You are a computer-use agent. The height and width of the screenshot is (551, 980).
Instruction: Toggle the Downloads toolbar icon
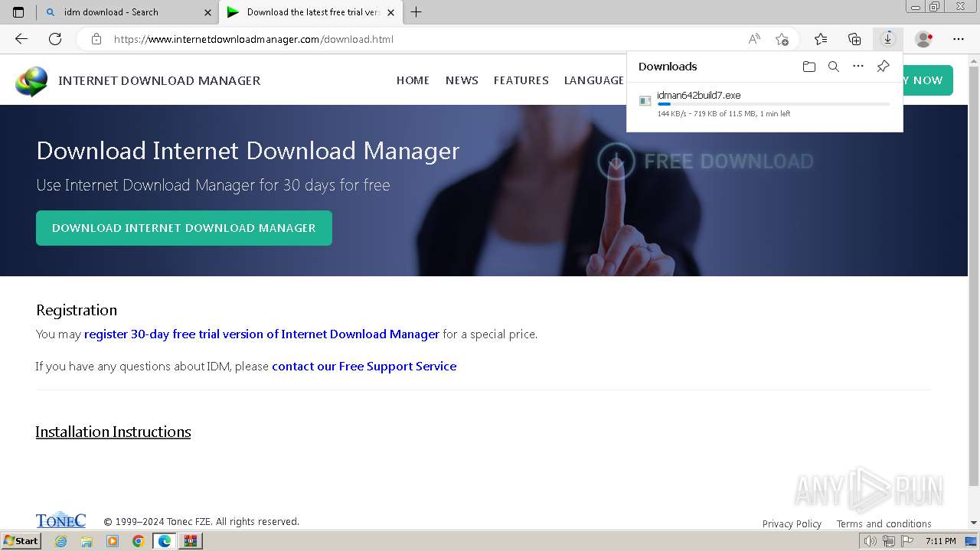(x=888, y=39)
